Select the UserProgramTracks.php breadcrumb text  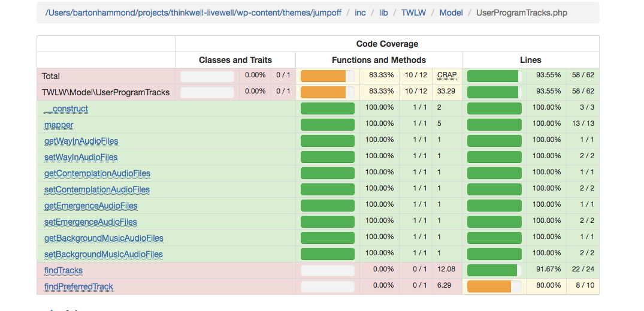click(x=522, y=13)
